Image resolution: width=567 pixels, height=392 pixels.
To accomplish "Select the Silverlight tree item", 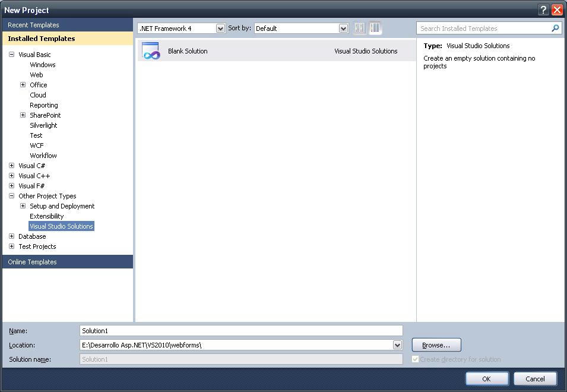I will pyautogui.click(x=43, y=125).
